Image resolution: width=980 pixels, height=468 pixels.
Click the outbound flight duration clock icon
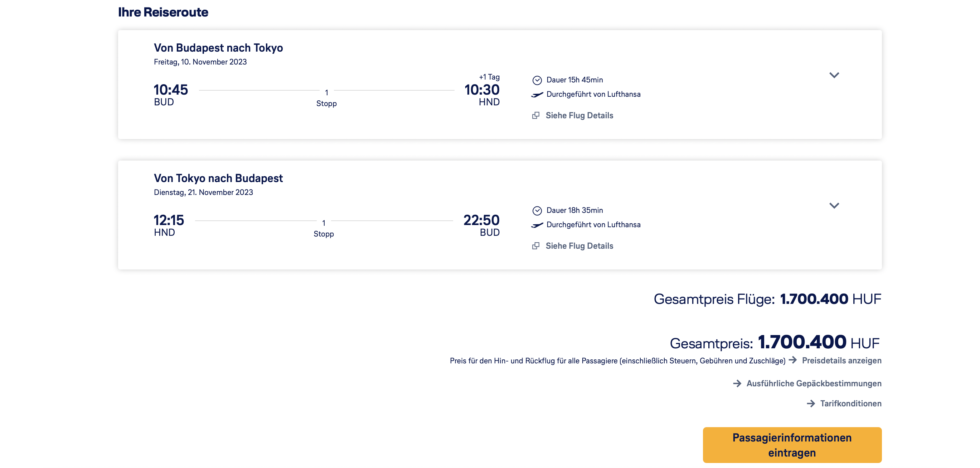click(537, 80)
